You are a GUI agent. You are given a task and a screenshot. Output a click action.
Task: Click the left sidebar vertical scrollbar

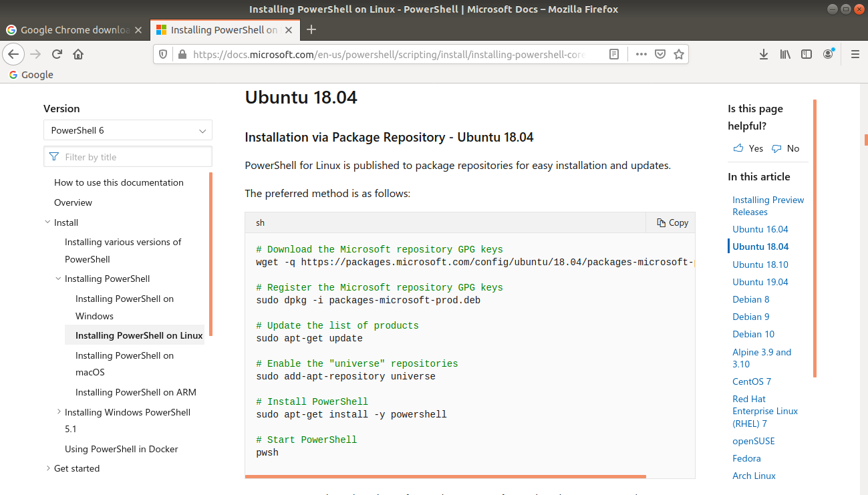click(211, 254)
